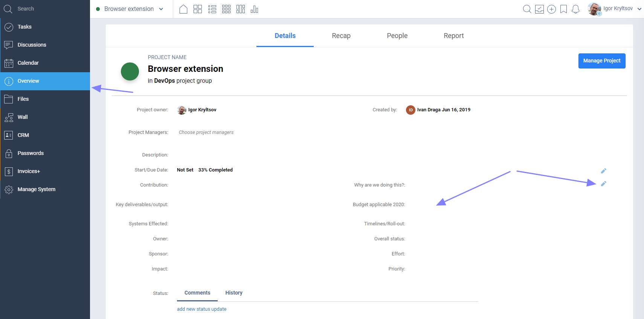644x319 pixels.
Task: Click the green project color circle
Action: click(x=130, y=71)
